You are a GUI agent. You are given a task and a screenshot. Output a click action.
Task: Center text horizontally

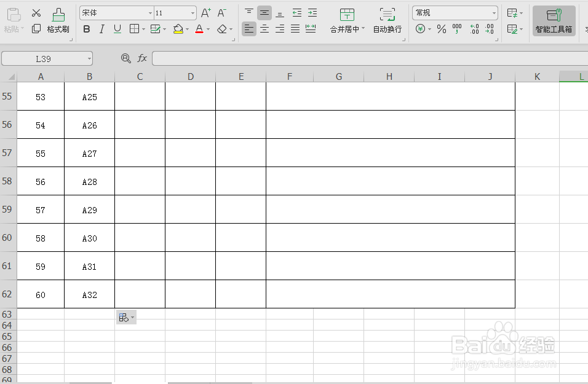pyautogui.click(x=264, y=29)
